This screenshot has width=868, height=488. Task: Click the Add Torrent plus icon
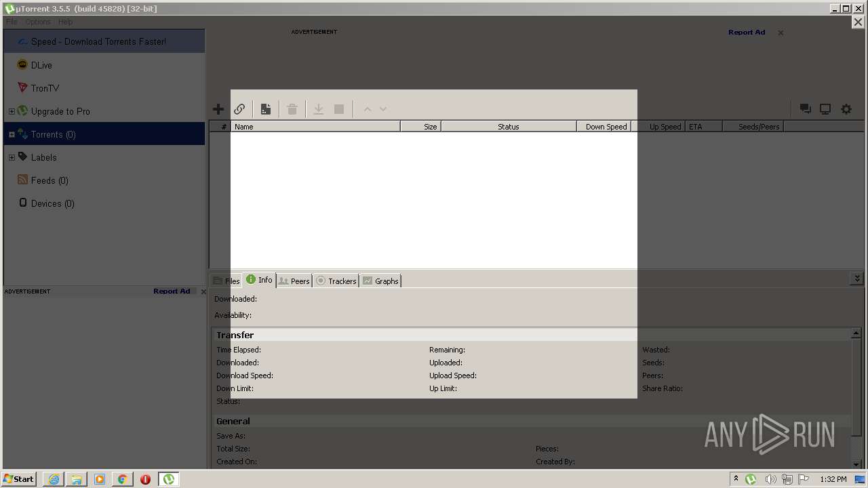pyautogui.click(x=218, y=109)
